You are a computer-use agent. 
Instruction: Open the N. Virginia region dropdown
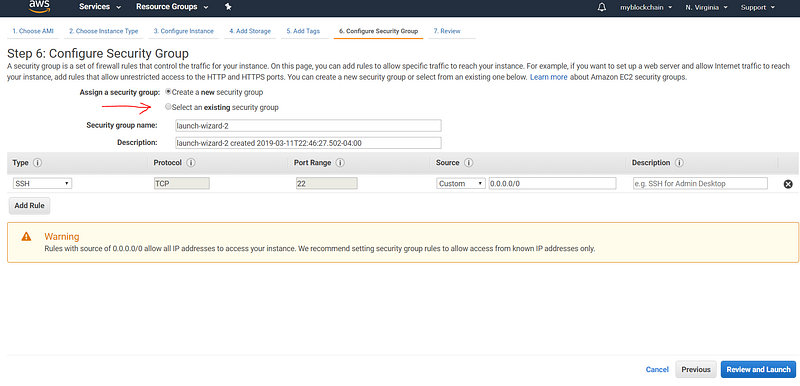[x=706, y=7]
